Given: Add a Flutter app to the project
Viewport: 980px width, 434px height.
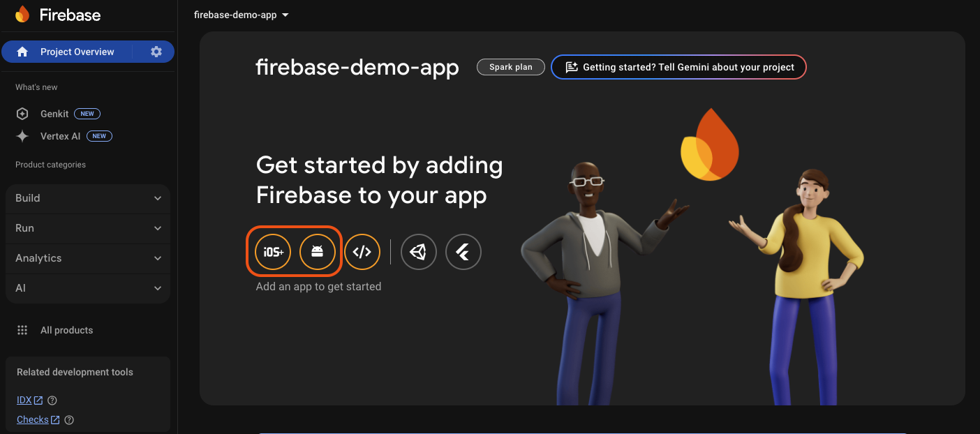Looking at the screenshot, I should 463,252.
